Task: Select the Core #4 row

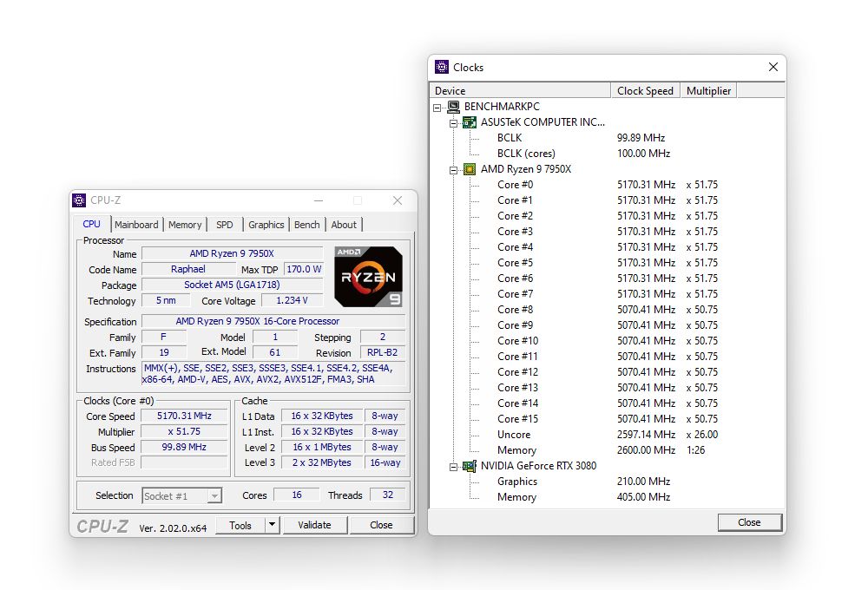Action: 608,247
